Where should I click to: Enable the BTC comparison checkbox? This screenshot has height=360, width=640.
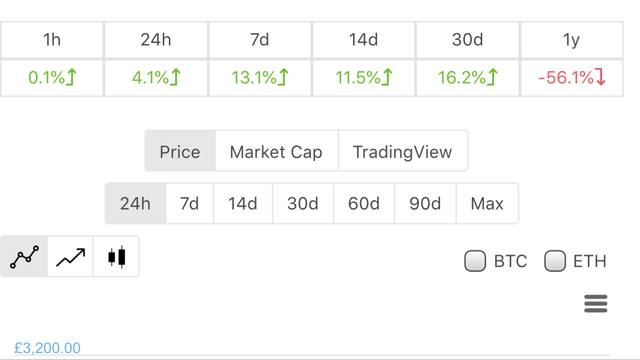(x=475, y=261)
